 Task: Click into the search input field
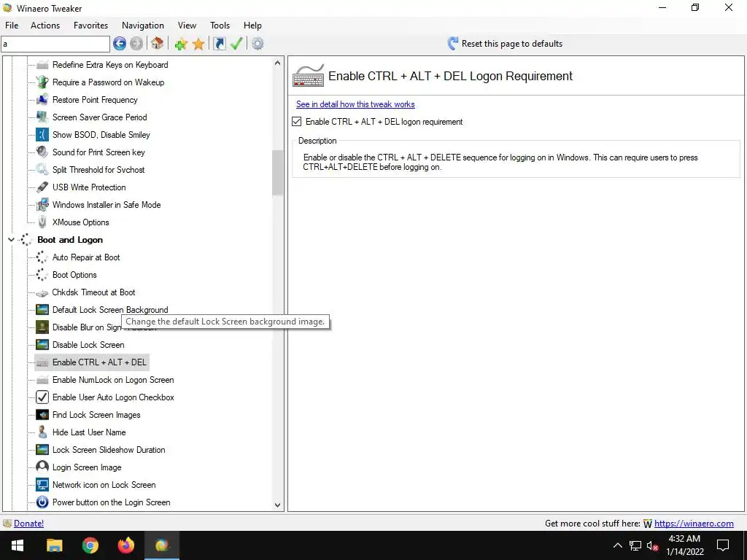tap(55, 44)
